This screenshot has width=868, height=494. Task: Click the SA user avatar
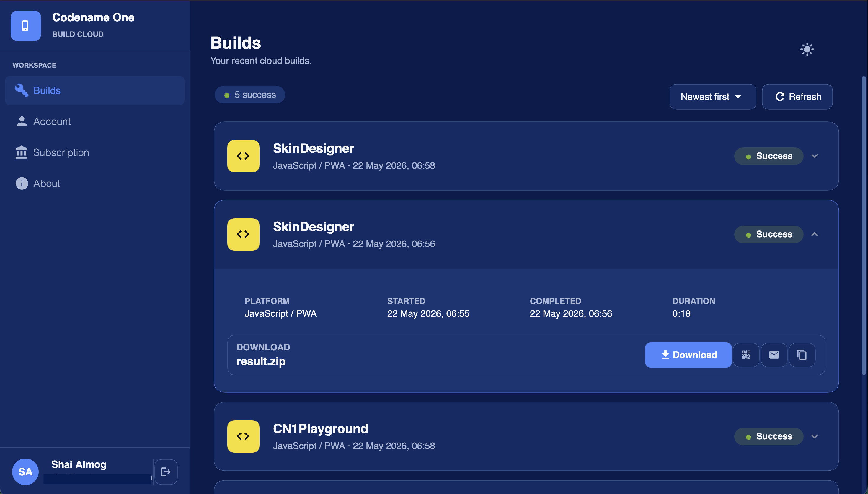click(25, 472)
